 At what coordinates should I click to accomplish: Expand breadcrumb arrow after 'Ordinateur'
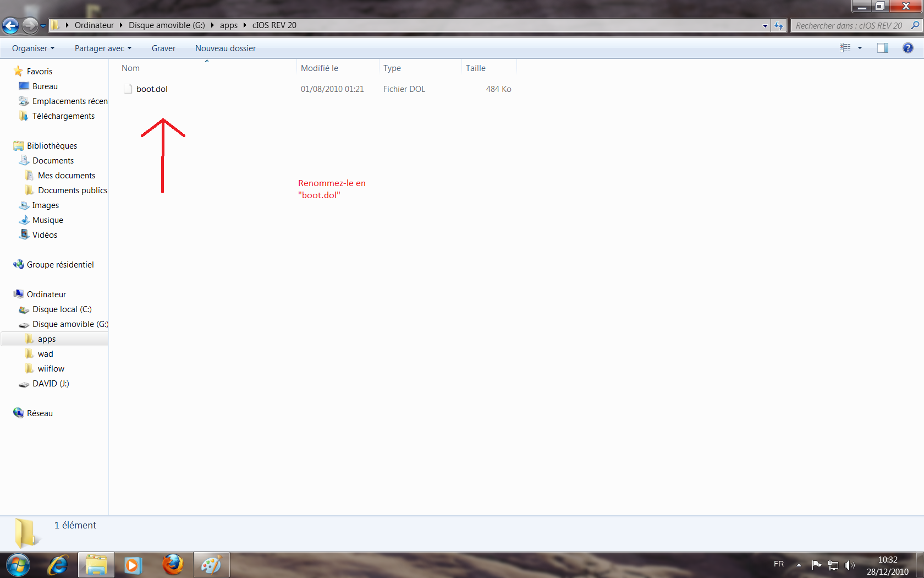(121, 25)
